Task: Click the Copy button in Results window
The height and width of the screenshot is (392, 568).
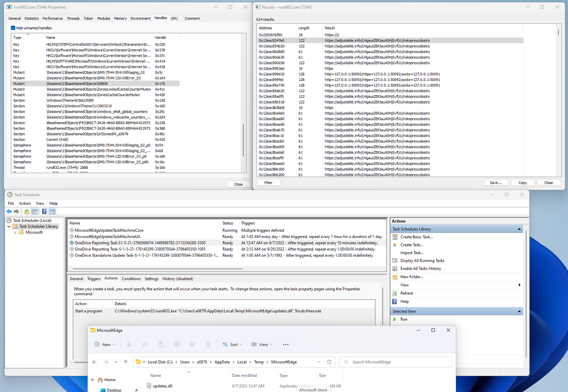Action: coord(523,183)
